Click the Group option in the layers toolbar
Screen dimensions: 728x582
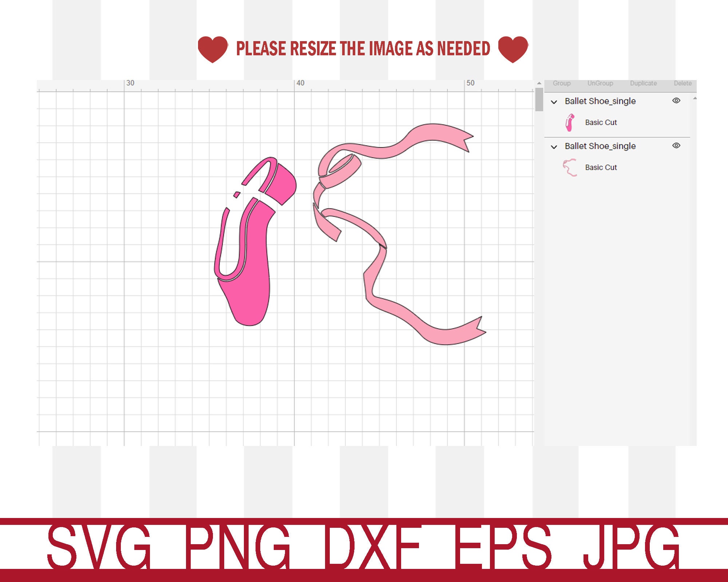pos(562,83)
